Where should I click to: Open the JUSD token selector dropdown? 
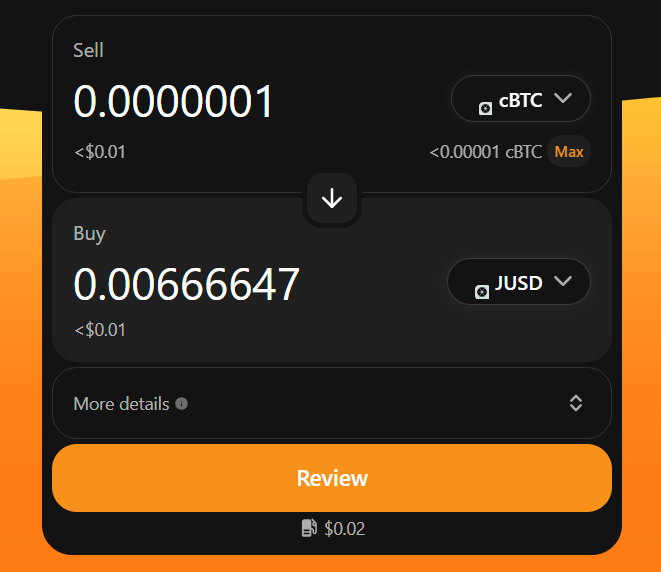click(518, 283)
